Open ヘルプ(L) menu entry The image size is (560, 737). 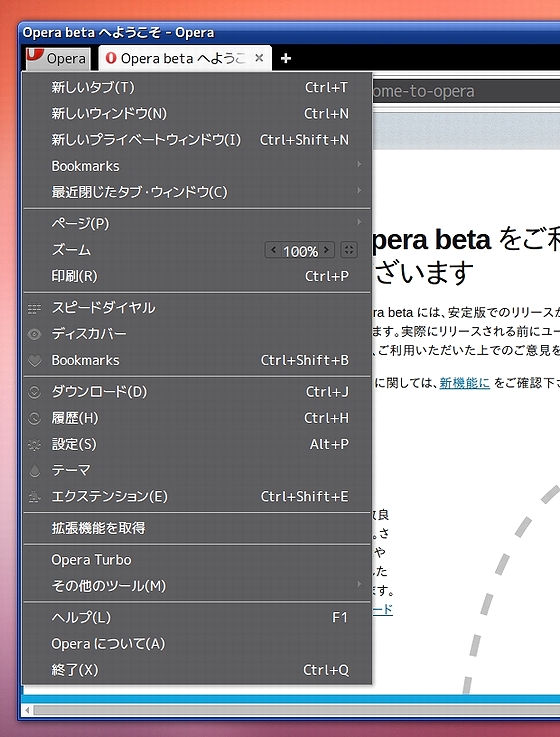click(x=197, y=618)
